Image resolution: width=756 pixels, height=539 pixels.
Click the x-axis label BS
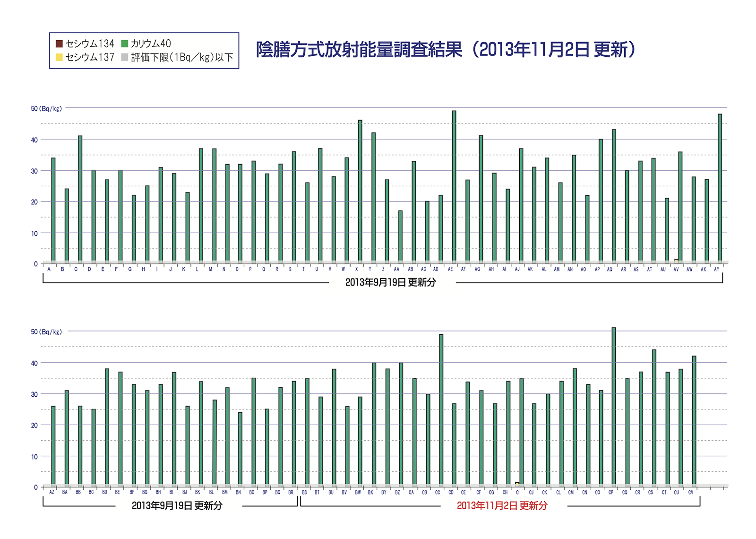304,492
